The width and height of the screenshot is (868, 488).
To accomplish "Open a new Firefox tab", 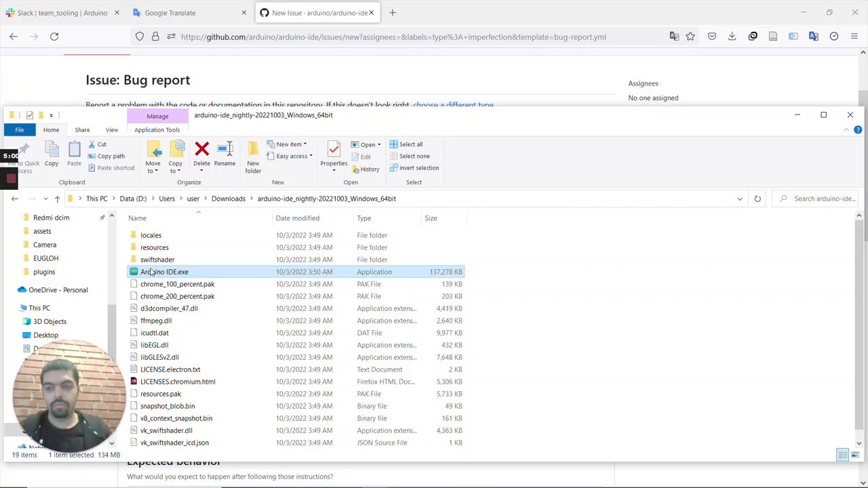I will tap(392, 13).
